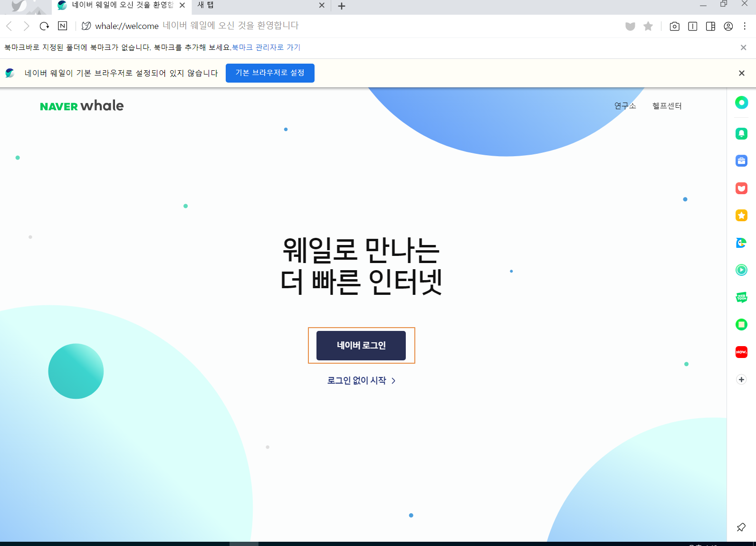Open the '헬프센터' menu item
756x546 pixels.
coord(667,106)
